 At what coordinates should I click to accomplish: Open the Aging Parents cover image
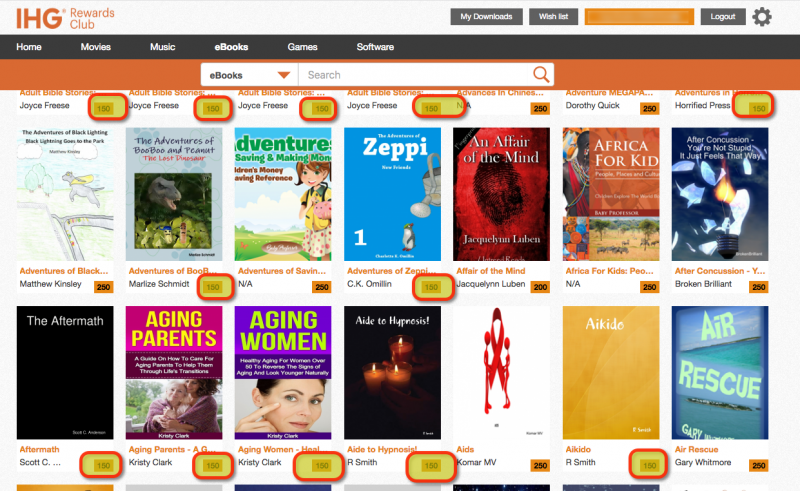(174, 373)
